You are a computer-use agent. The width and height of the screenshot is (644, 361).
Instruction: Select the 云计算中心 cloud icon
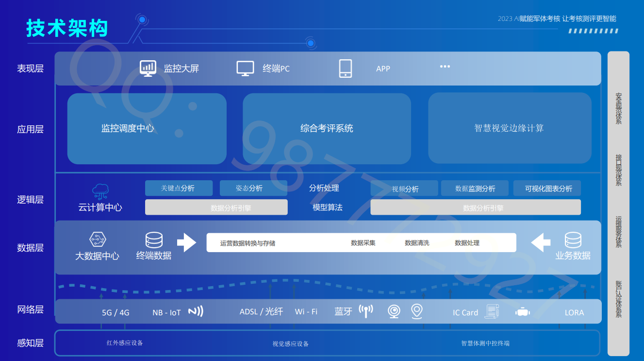[100, 192]
